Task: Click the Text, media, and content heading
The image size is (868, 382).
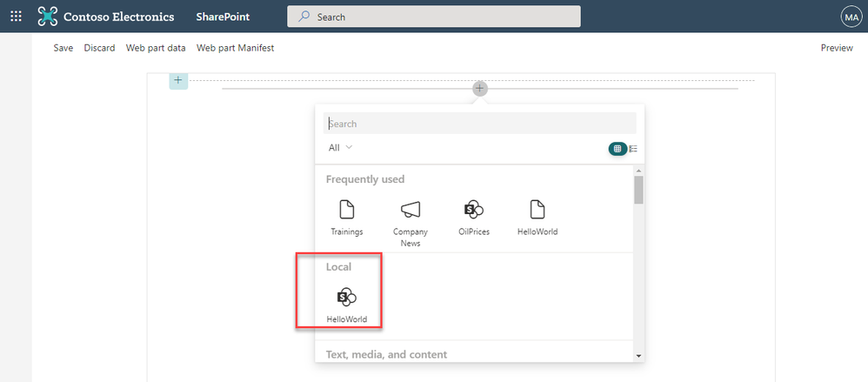Action: (x=386, y=354)
